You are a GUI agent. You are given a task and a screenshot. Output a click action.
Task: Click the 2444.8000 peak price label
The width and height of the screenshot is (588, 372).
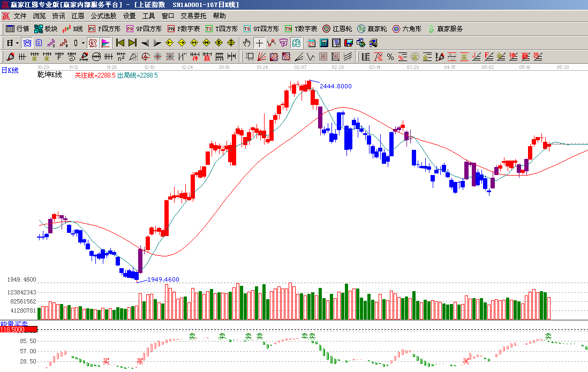337,86
